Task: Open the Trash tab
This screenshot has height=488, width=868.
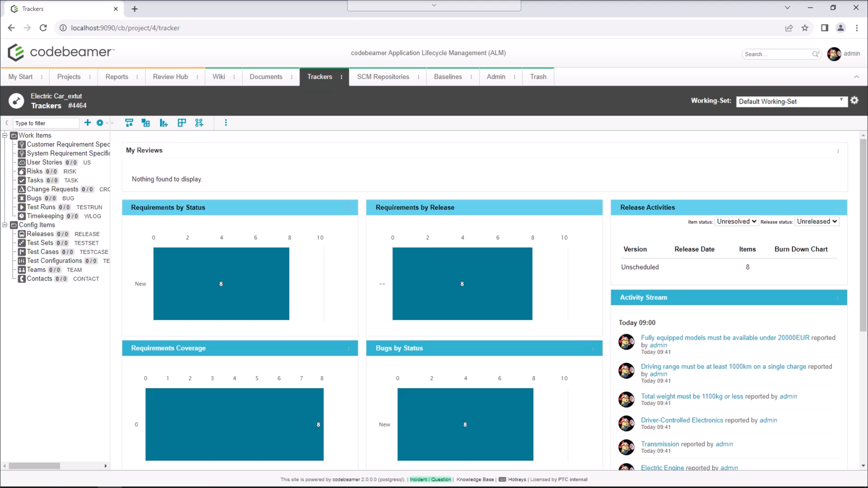Action: point(538,77)
